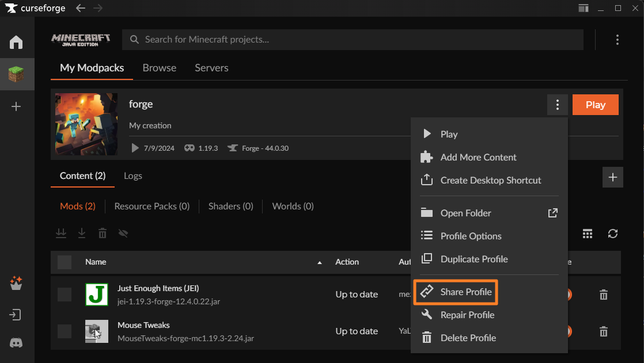Click the forge modpack thumbnail image
This screenshot has width=644, height=363.
point(86,124)
